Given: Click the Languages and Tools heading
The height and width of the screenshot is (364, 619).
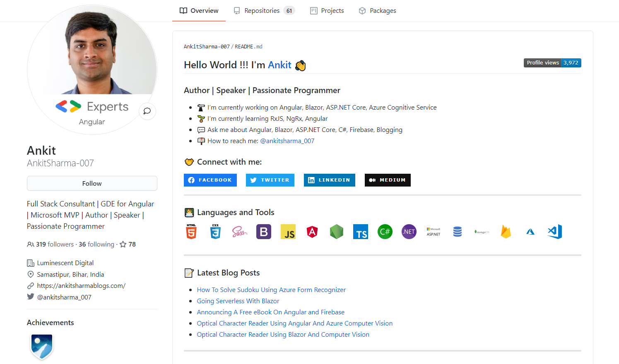Looking at the screenshot, I should point(236,213).
